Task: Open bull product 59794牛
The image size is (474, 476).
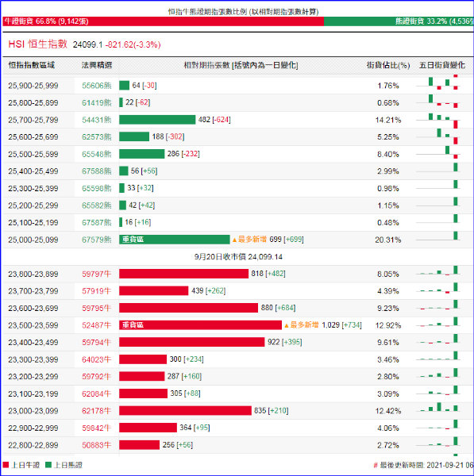Action: point(97,342)
